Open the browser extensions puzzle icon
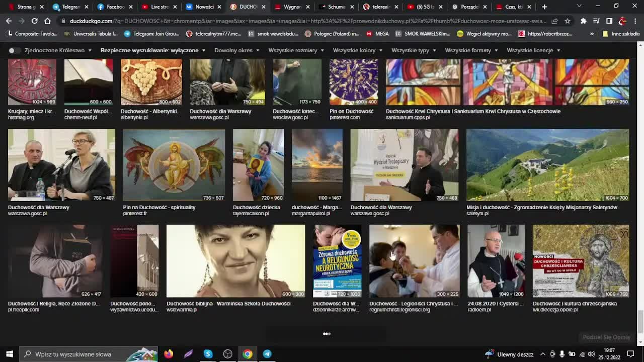Viewport: 644px width, 362px height. pyautogui.click(x=583, y=21)
